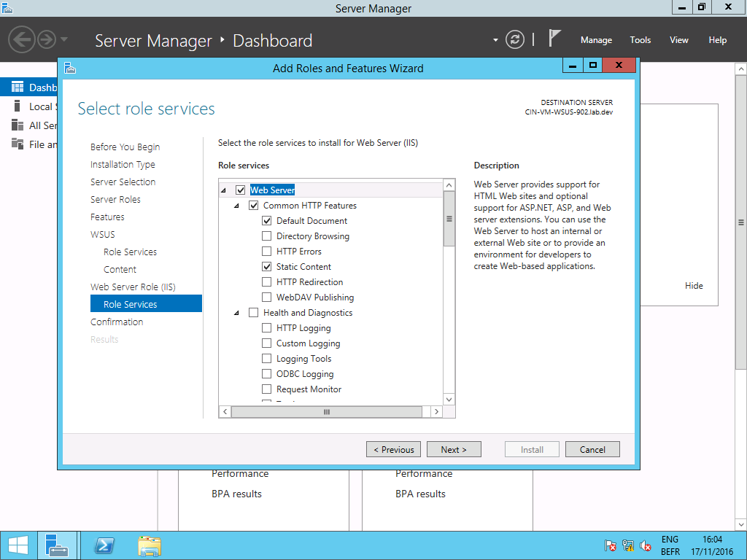Open the Manage menu
The image size is (747, 560).
tap(596, 40)
